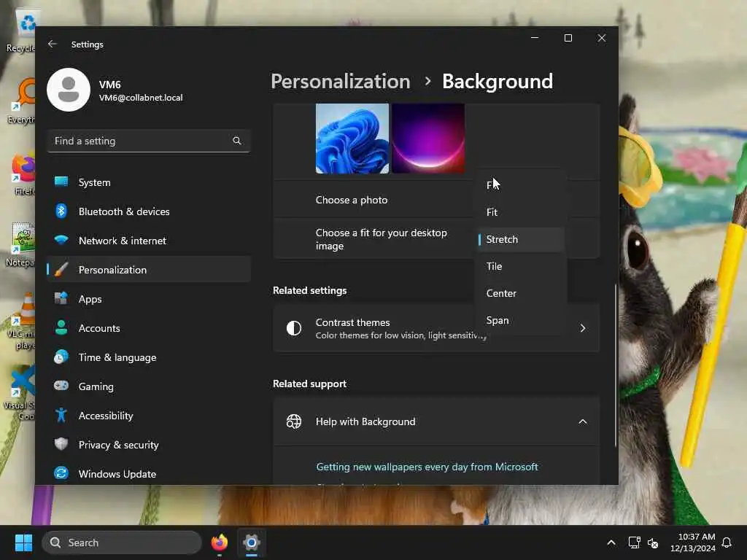Open the Apps settings category

149,298
